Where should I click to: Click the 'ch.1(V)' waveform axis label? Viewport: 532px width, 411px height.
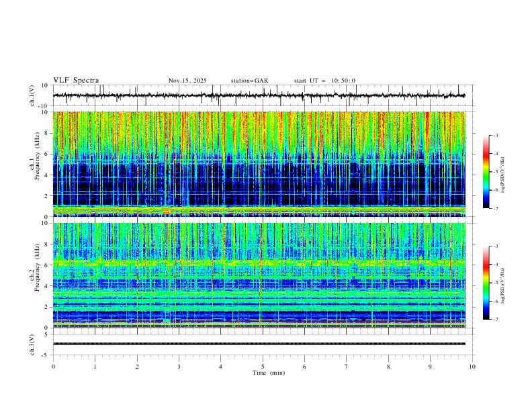(32, 95)
